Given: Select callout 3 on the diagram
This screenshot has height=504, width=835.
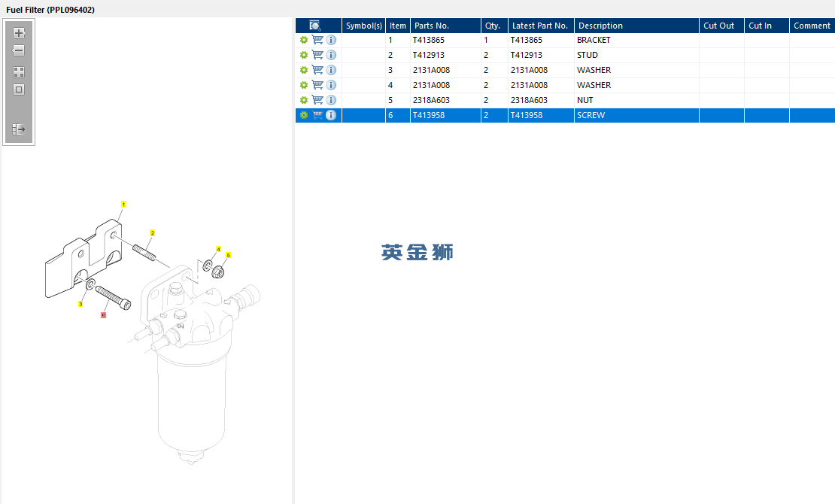Looking at the screenshot, I should 80,304.
